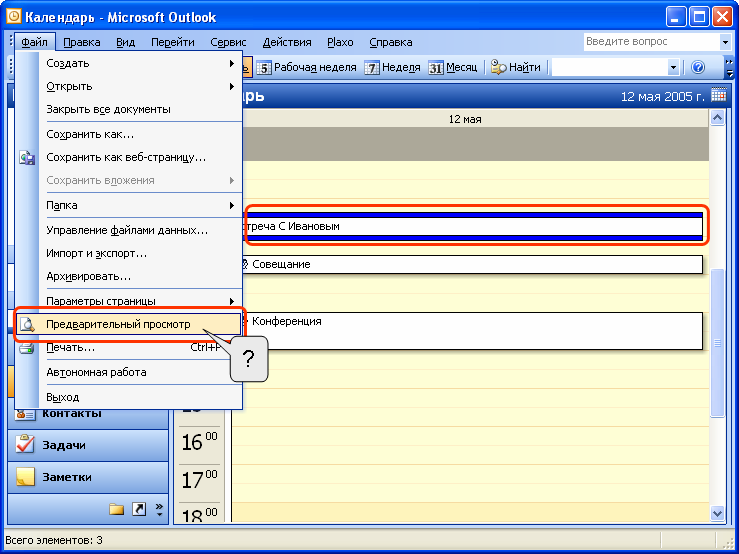The width and height of the screenshot is (739, 554).
Task: Open Заметки in navigation pane
Action: point(88,477)
